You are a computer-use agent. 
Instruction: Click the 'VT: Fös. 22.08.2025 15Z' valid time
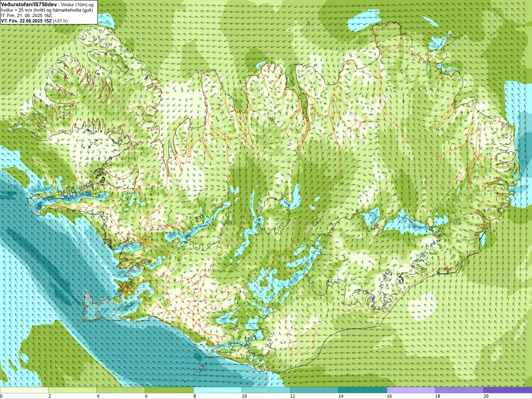pyautogui.click(x=26, y=21)
